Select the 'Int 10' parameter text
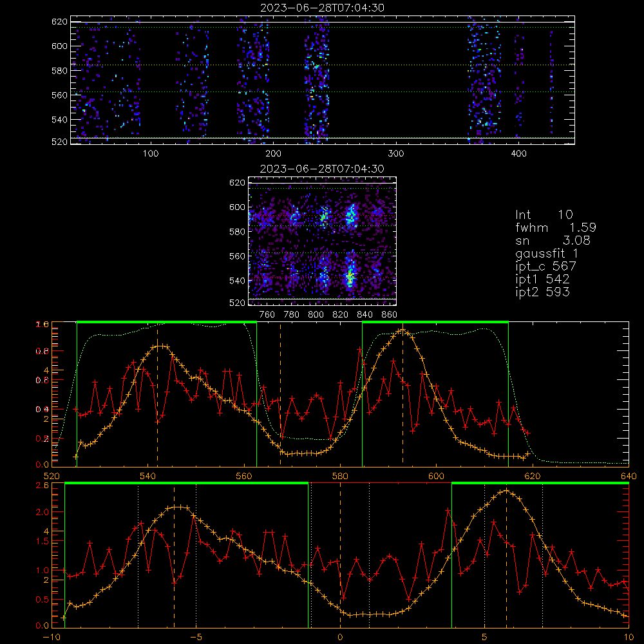Viewport: 644px width, 644px height. click(544, 215)
